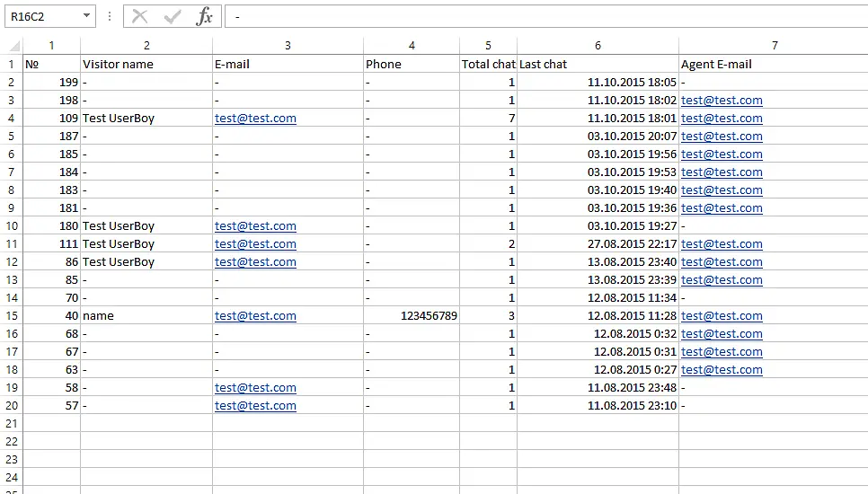The width and height of the screenshot is (868, 494).
Task: Click the Select All corner triangle
Action: [x=13, y=46]
